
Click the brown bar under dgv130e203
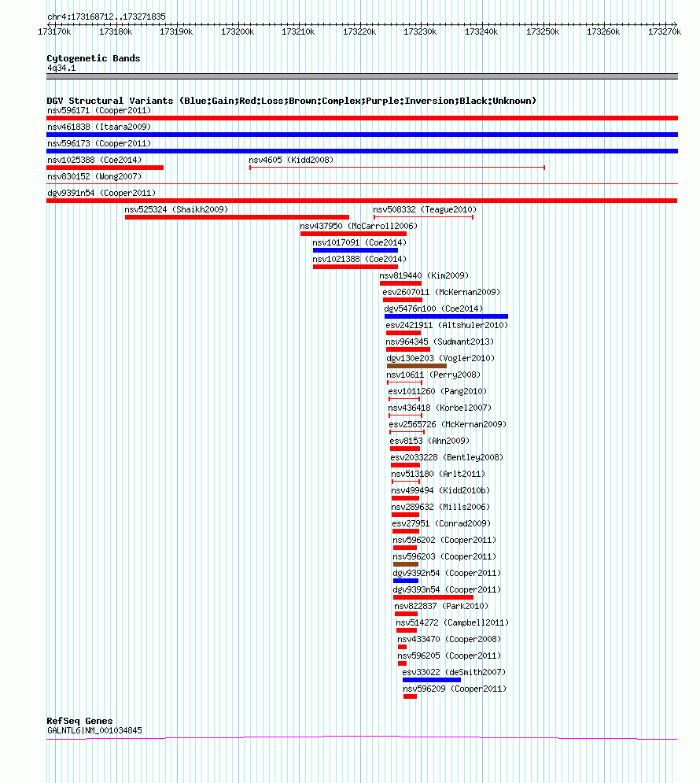click(417, 366)
